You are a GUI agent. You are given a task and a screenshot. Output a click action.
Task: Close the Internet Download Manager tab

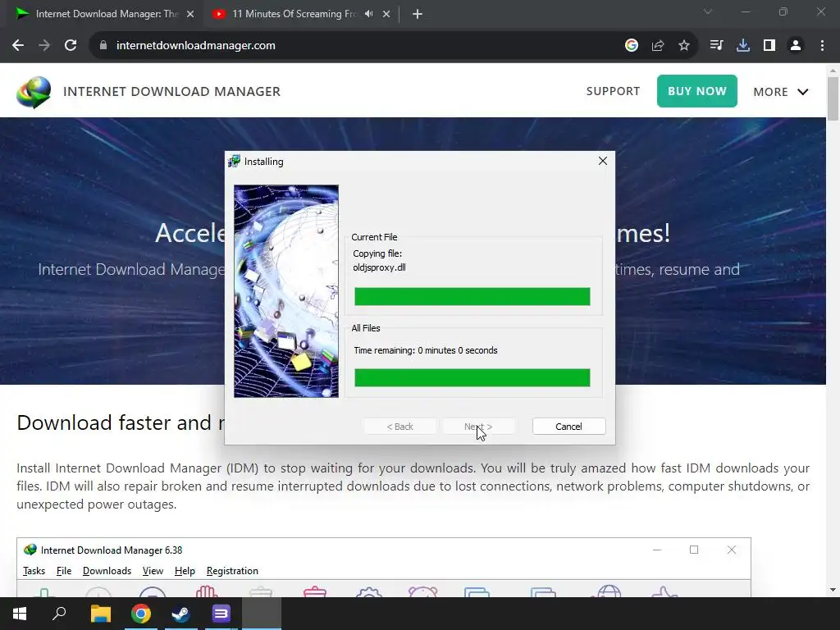click(190, 14)
